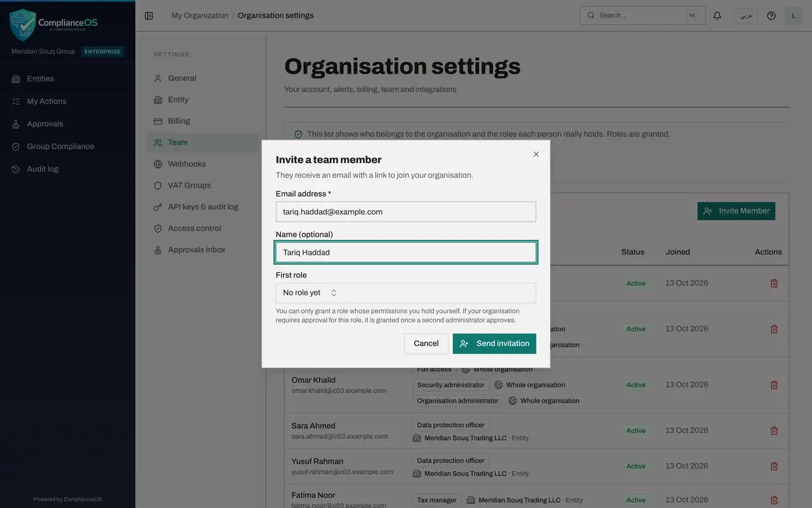Screen dimensions: 812x508
Task: Select Billing settings tab
Action: 204,121
